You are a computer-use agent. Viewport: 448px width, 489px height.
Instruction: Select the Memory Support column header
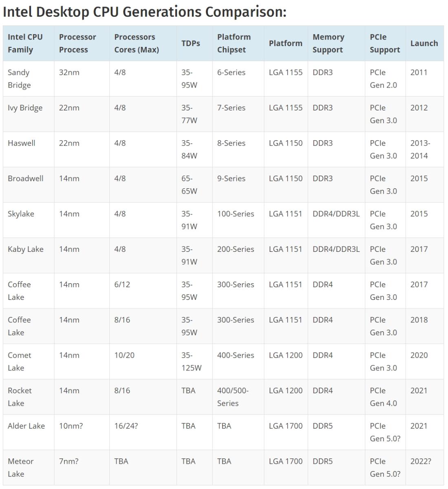328,43
